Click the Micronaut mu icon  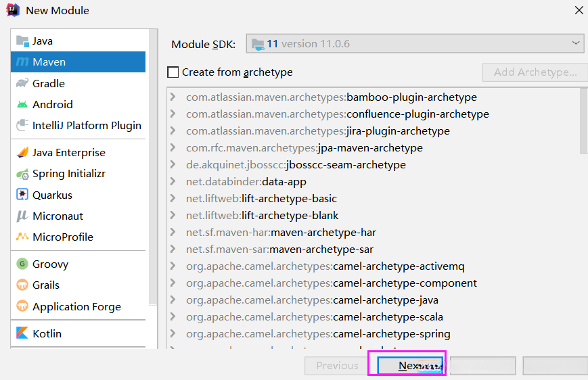click(22, 216)
